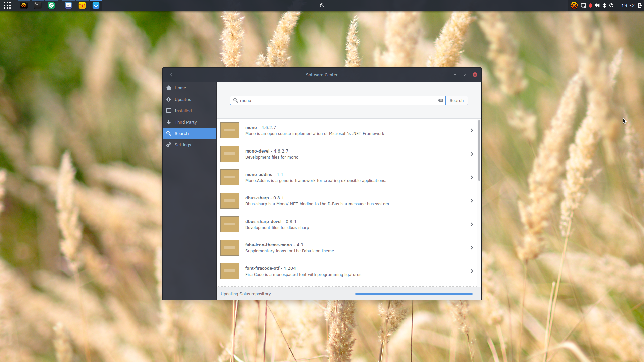Open the mail client panel icon

[68, 5]
